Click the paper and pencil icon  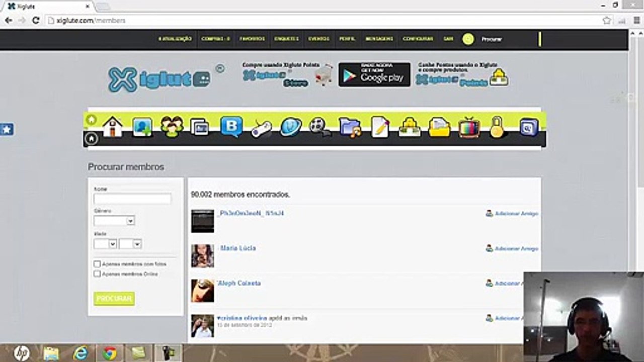(380, 127)
